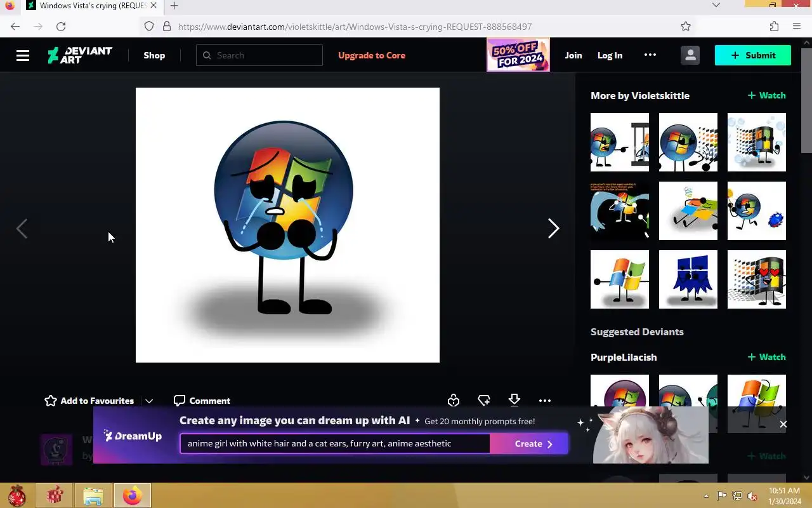
Task: Open the three-dot header more menu
Action: point(650,55)
